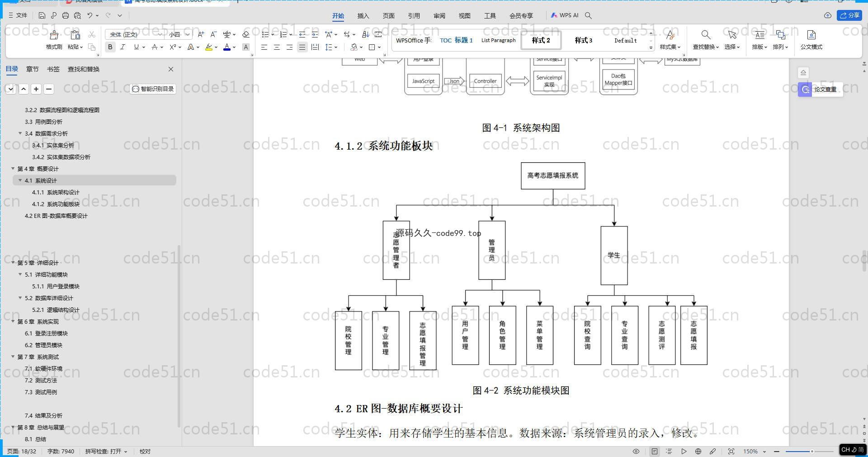Viewport: 868px width, 457px height.
Task: Toggle character shading A button
Action: click(x=246, y=47)
